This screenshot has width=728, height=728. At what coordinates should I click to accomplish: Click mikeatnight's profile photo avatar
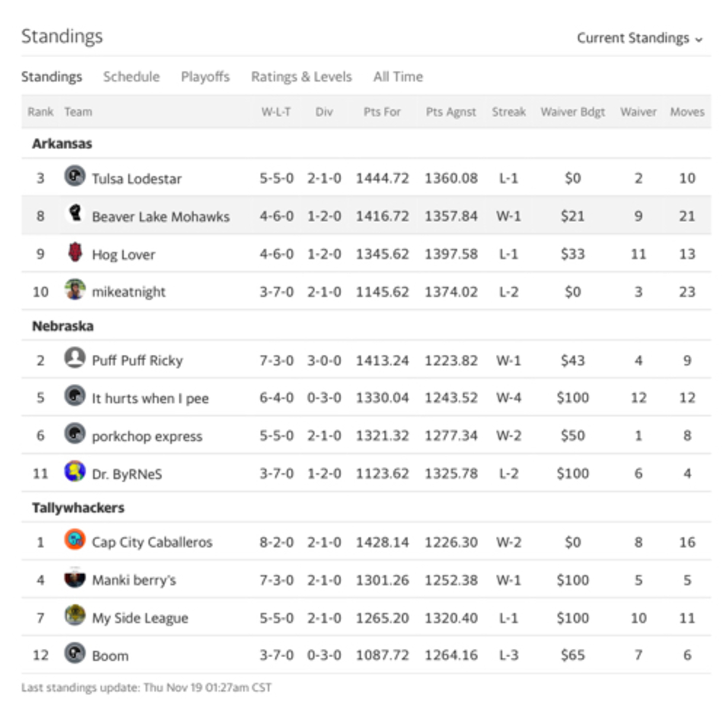click(x=74, y=290)
